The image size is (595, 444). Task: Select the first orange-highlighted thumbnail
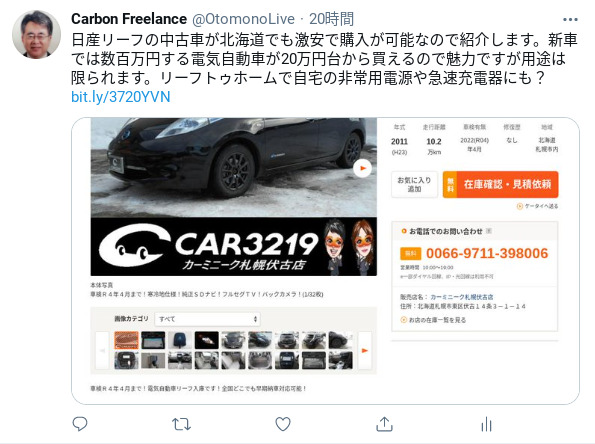126,340
